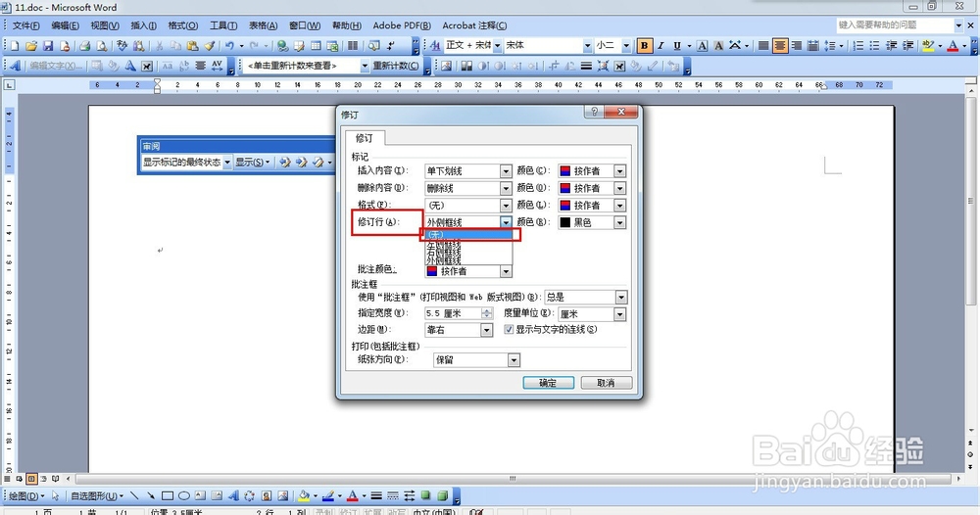Image resolution: width=980 pixels, height=515 pixels.
Task: Open 显示 menu on review toolbar
Action: point(252,163)
